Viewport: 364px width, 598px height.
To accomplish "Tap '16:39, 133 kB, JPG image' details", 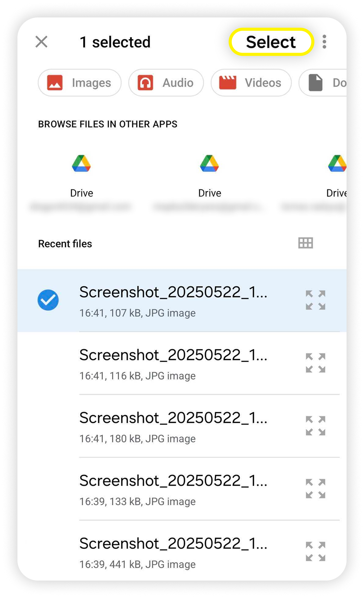I will pyautogui.click(x=137, y=502).
